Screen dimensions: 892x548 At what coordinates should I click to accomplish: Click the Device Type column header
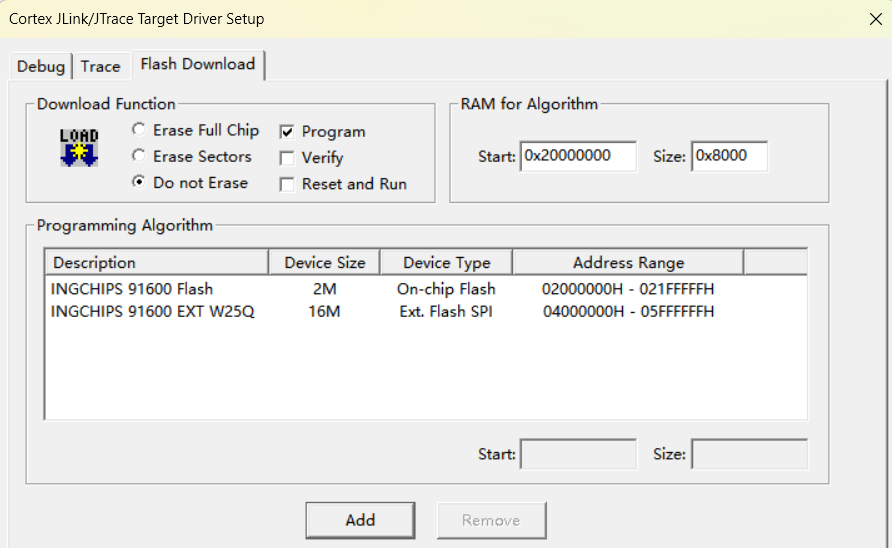(447, 262)
